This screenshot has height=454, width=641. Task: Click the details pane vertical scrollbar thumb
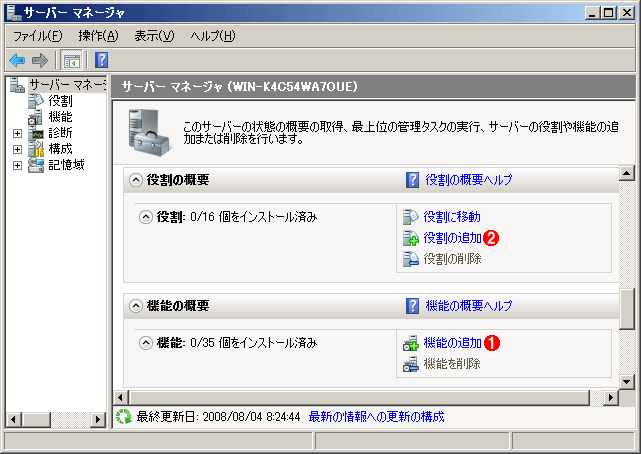[627, 309]
